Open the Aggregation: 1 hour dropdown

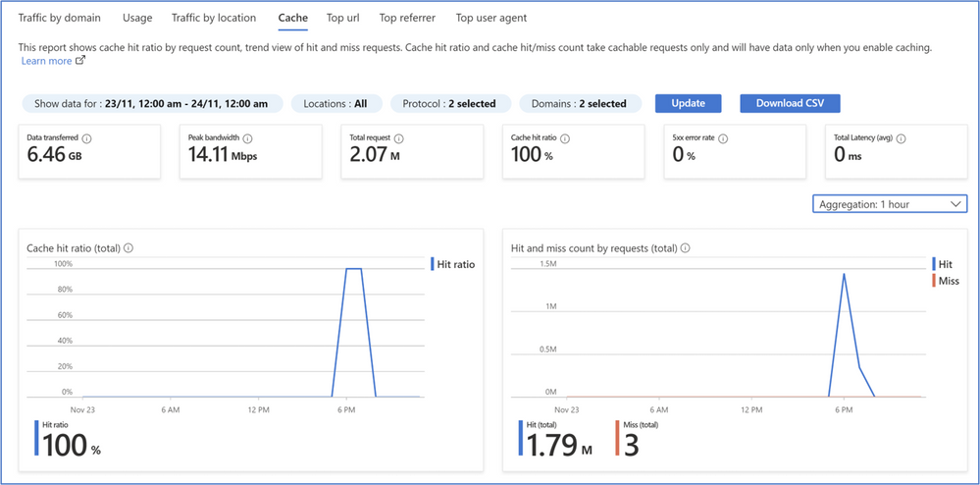(x=890, y=203)
